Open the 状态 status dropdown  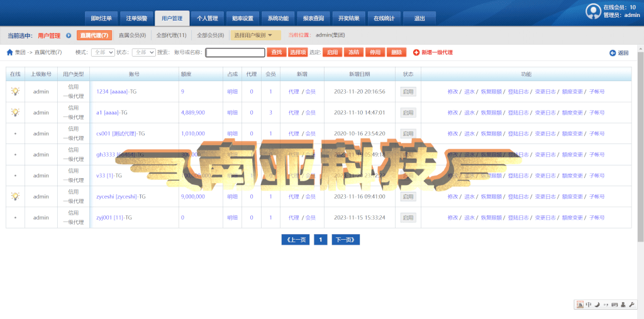pos(144,53)
